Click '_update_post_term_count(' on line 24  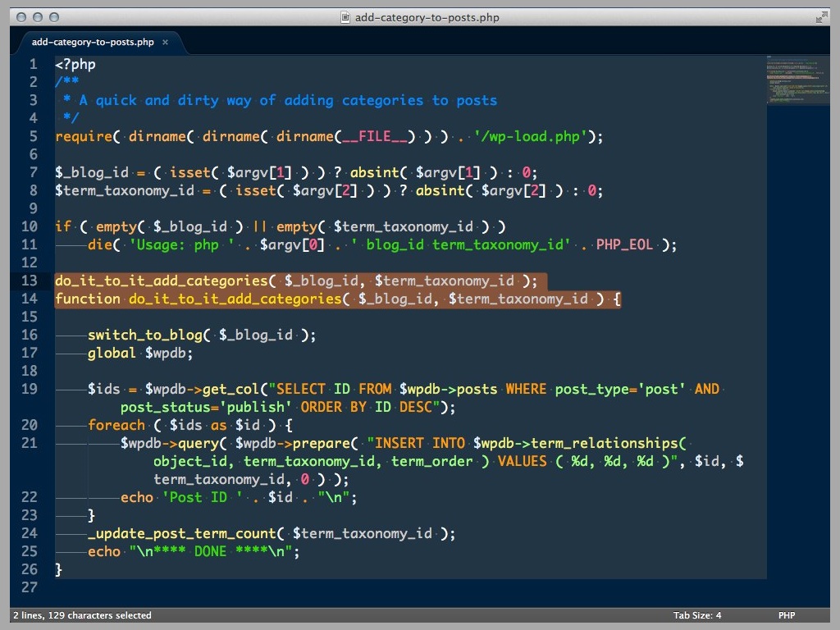(x=186, y=533)
